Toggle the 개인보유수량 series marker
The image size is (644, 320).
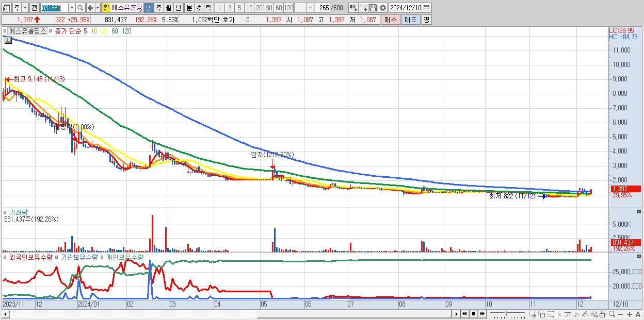(x=103, y=257)
